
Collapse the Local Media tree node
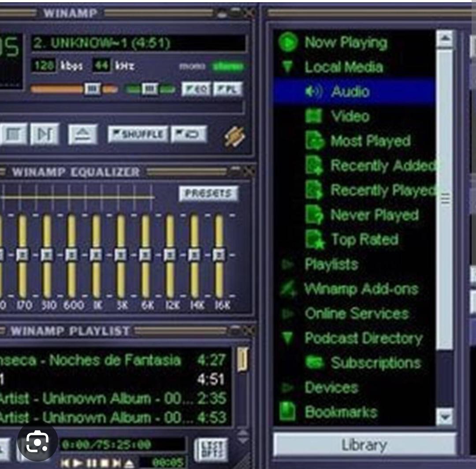[287, 66]
